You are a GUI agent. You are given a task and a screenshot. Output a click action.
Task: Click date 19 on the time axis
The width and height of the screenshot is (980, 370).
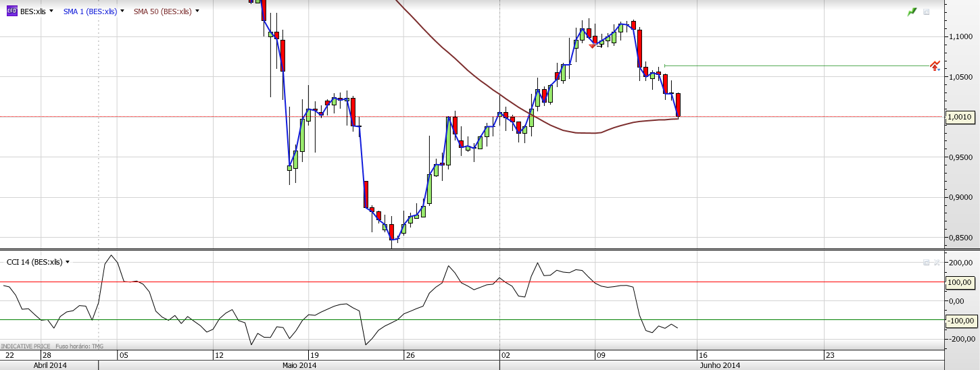[314, 354]
